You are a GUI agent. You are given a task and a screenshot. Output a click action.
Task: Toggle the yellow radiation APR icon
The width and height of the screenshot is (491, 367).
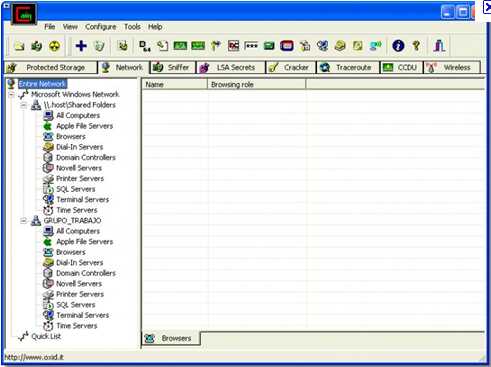54,46
